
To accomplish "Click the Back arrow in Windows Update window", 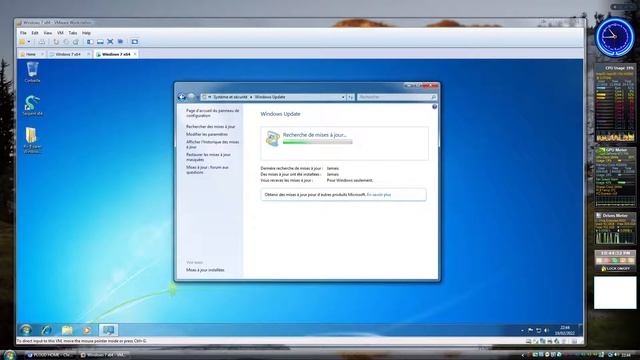I will click(x=182, y=97).
